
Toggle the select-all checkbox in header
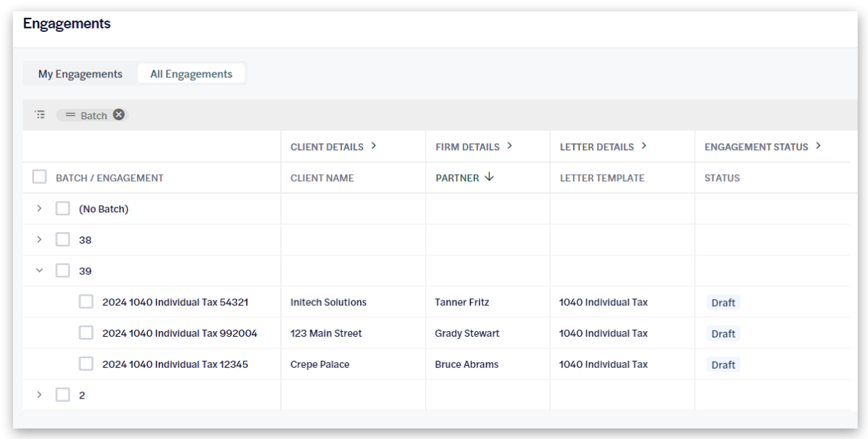click(40, 178)
